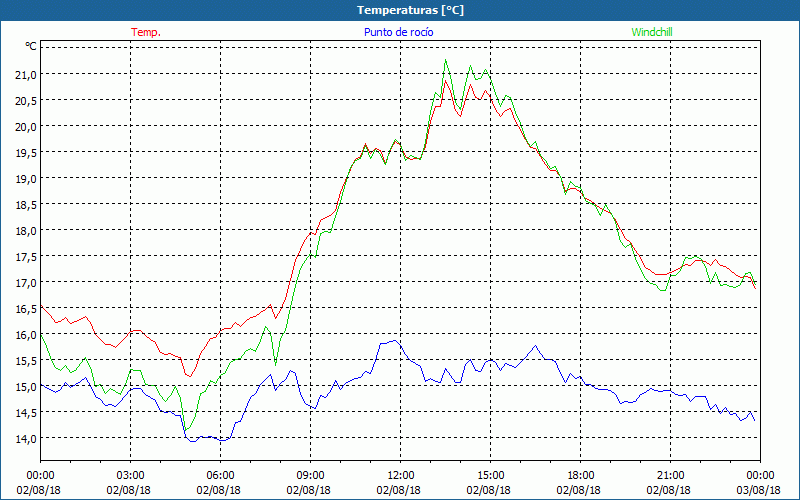Click the 06:00 time label

[x=220, y=476]
